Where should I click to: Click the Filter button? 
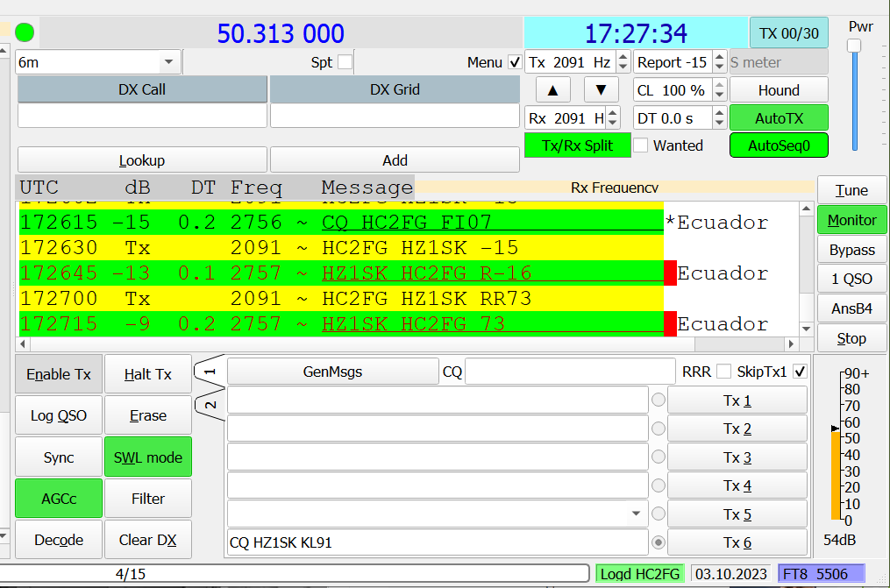(x=147, y=499)
